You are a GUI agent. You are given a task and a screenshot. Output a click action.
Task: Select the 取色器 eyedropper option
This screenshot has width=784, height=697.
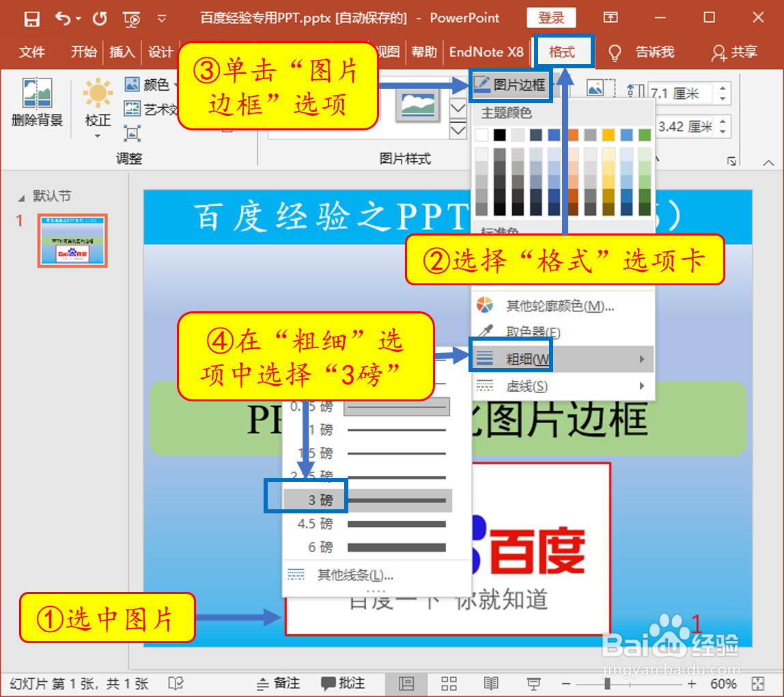point(563,331)
